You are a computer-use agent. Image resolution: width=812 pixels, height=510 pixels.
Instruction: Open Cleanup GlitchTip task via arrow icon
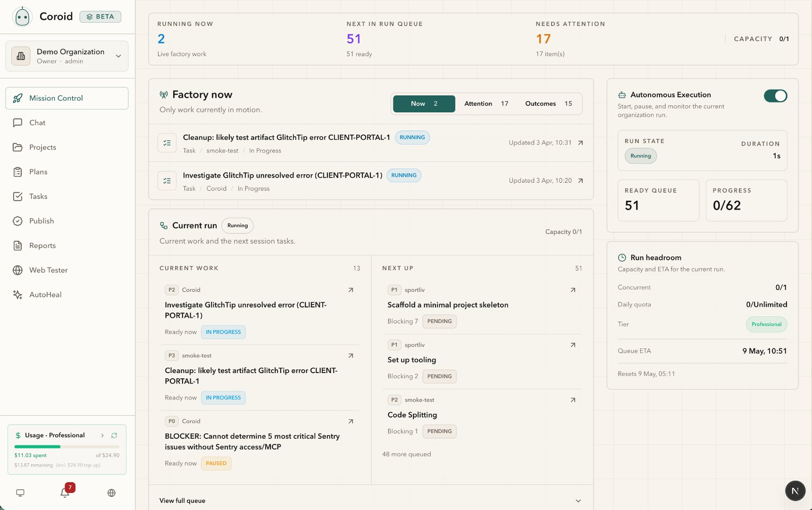point(580,143)
